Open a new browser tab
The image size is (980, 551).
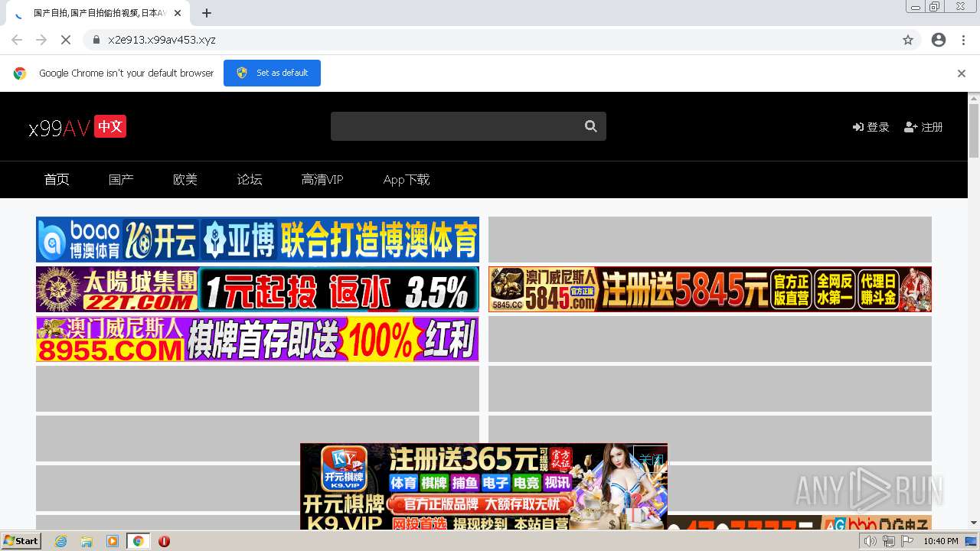tap(207, 13)
